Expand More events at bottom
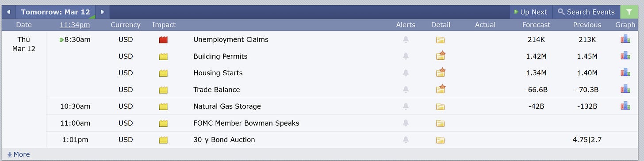644x161 pixels. [x=19, y=154]
